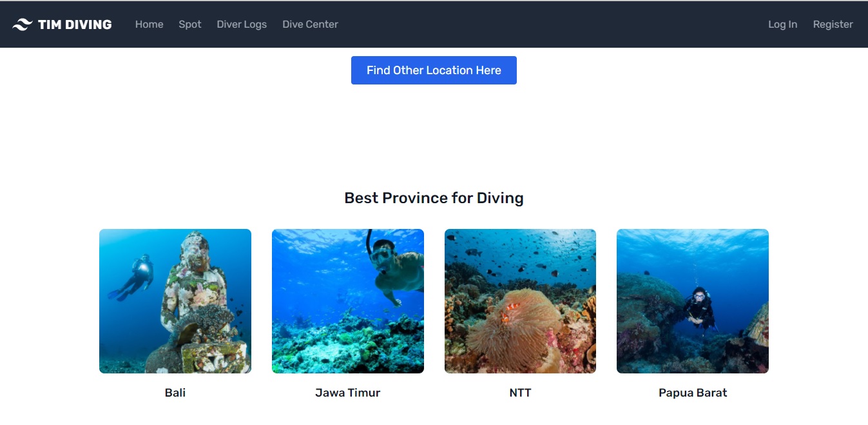This screenshot has width=868, height=425.
Task: Open the Spot menu item
Action: [x=190, y=25]
